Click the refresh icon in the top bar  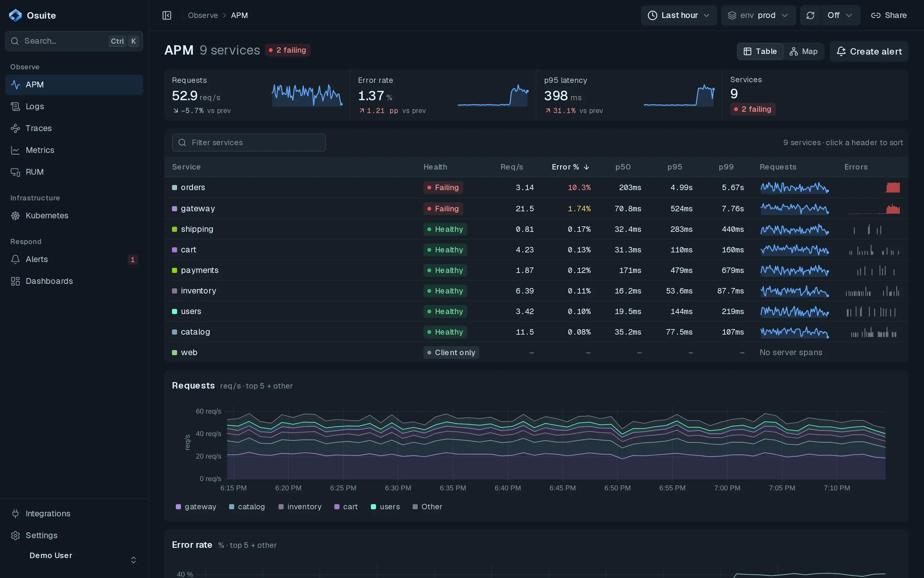point(810,15)
